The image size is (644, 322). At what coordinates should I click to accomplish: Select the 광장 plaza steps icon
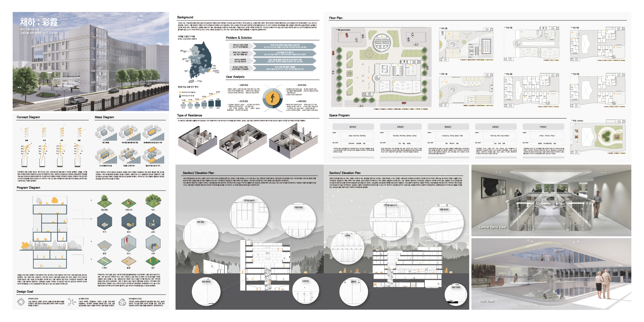tap(104, 246)
